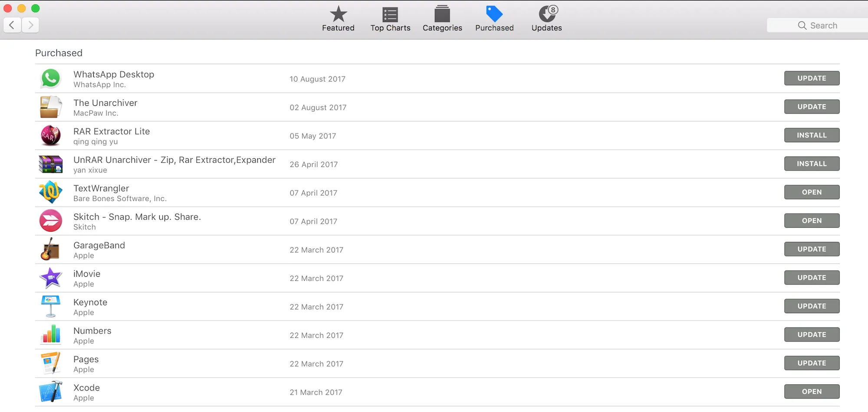Open Xcode

click(812, 392)
